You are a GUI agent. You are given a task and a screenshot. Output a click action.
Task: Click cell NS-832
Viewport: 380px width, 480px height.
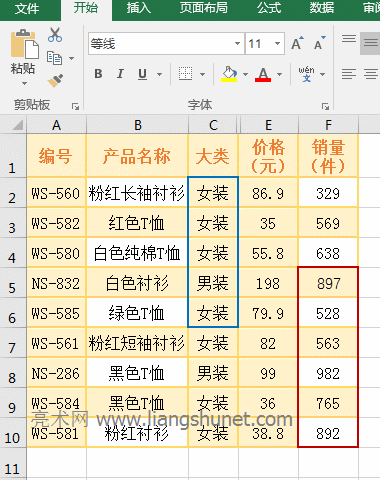[56, 283]
